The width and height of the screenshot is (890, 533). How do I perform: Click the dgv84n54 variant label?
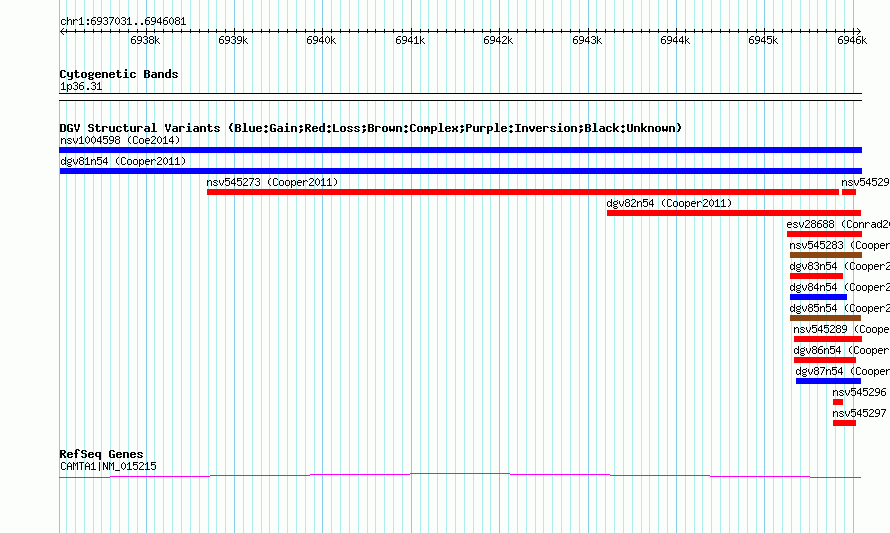[x=839, y=287]
